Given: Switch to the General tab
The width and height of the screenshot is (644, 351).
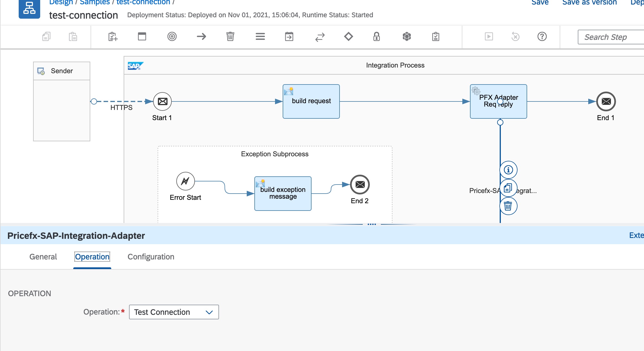Looking at the screenshot, I should coord(43,257).
